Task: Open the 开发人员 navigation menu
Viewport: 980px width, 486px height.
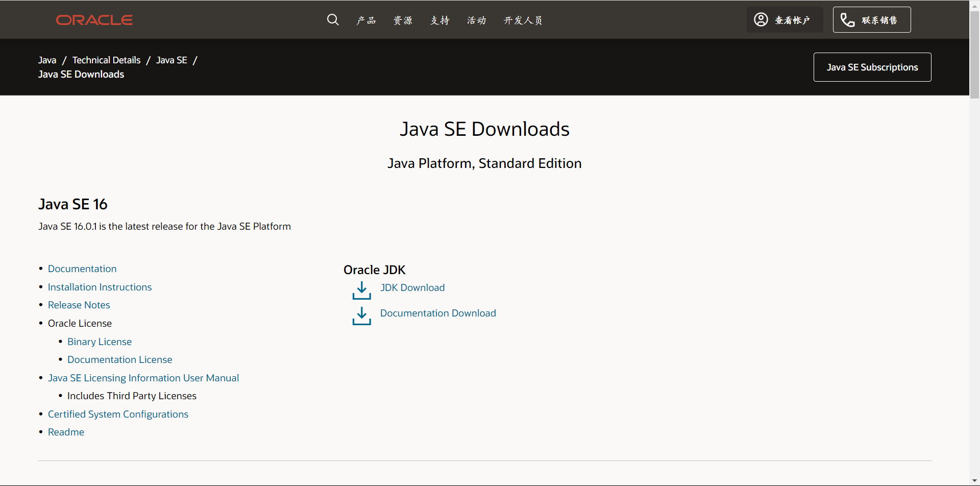Action: pos(523,20)
